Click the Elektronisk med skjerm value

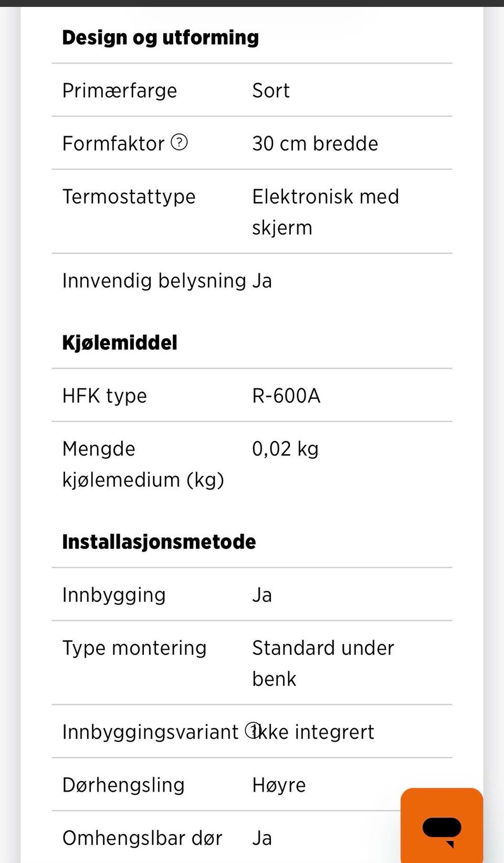click(x=325, y=212)
